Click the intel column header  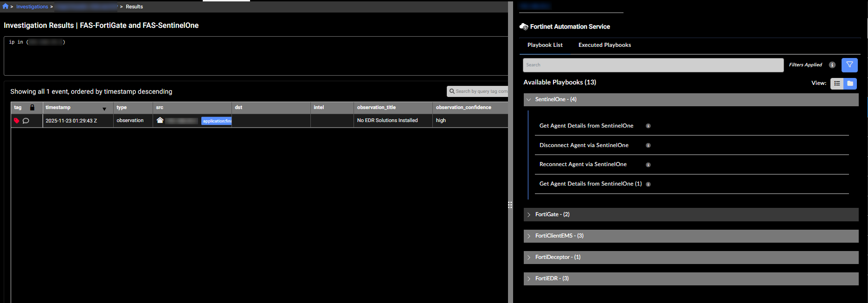coord(332,108)
